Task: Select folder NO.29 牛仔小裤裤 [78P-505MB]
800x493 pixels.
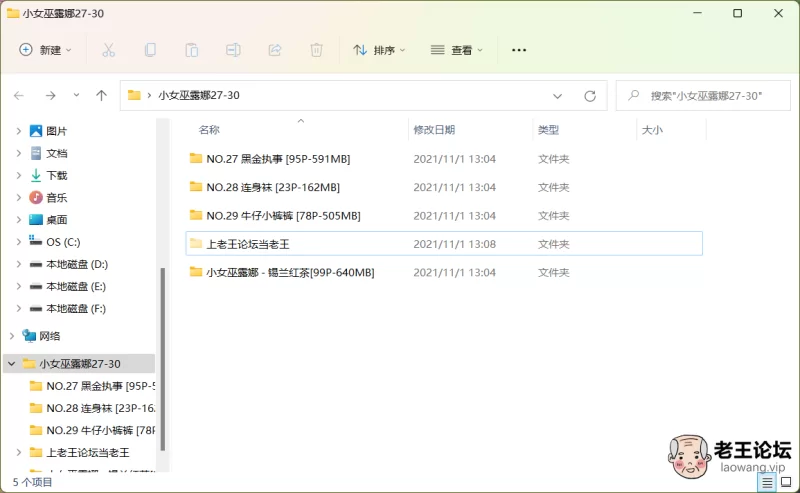Action: click(x=444, y=216)
